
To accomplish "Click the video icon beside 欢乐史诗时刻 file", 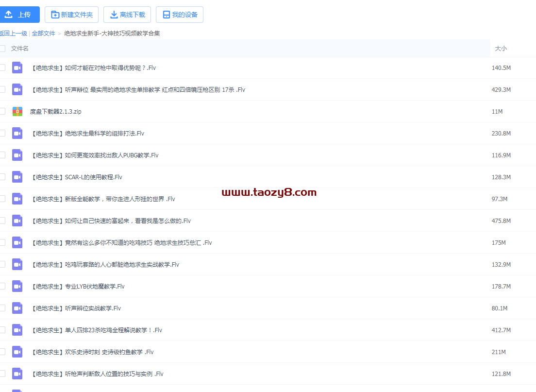I will point(17,352).
